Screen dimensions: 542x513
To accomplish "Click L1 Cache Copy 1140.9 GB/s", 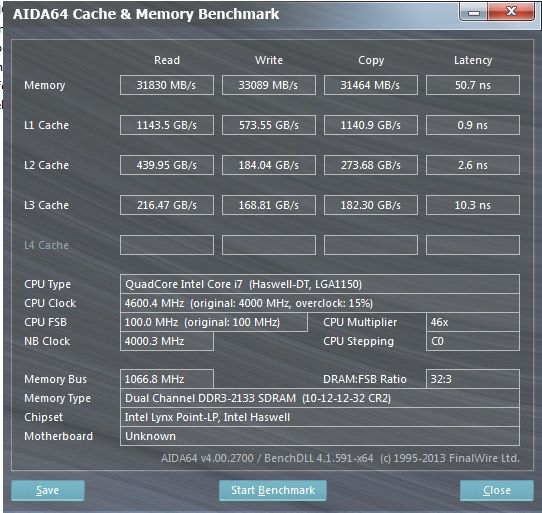I will 371,125.
